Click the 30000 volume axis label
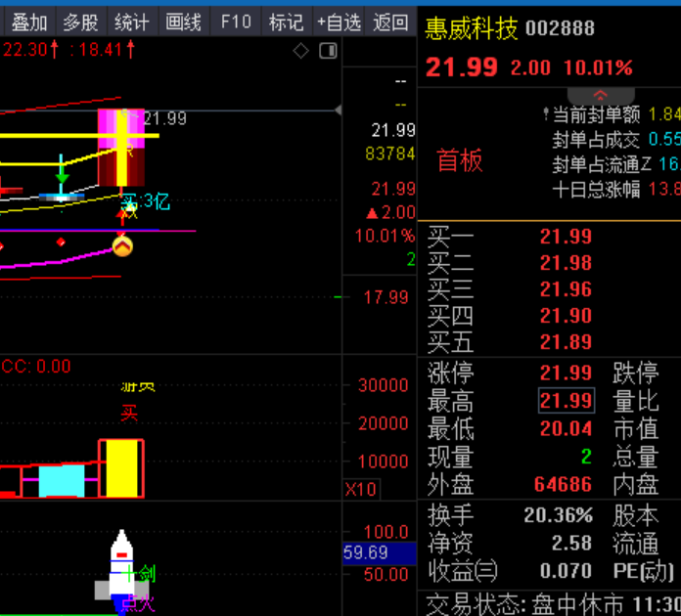 384,385
